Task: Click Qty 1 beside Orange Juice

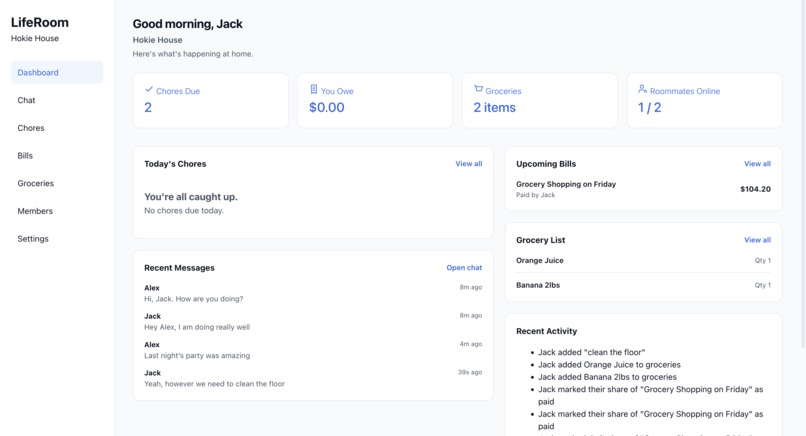Action: (x=762, y=261)
